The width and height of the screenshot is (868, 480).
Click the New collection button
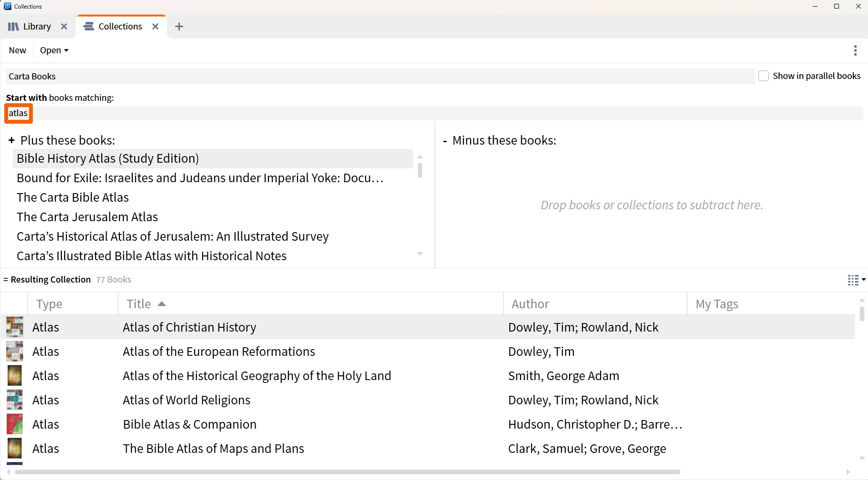pyautogui.click(x=17, y=50)
